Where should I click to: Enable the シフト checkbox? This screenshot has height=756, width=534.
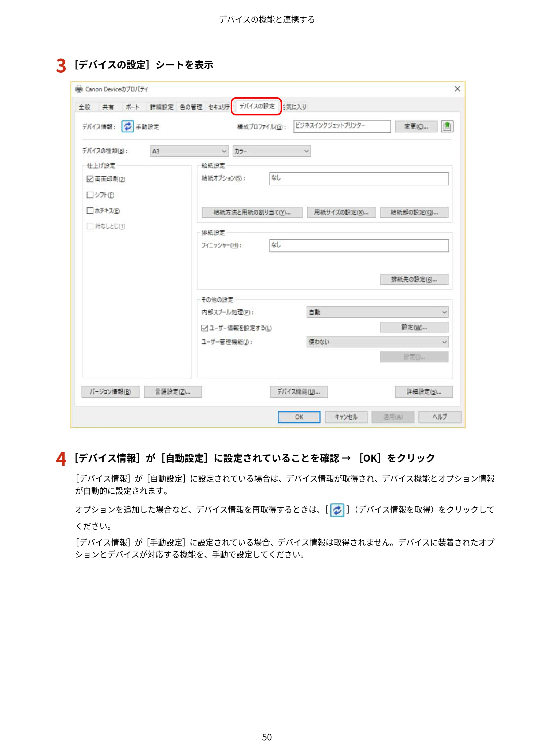point(90,195)
